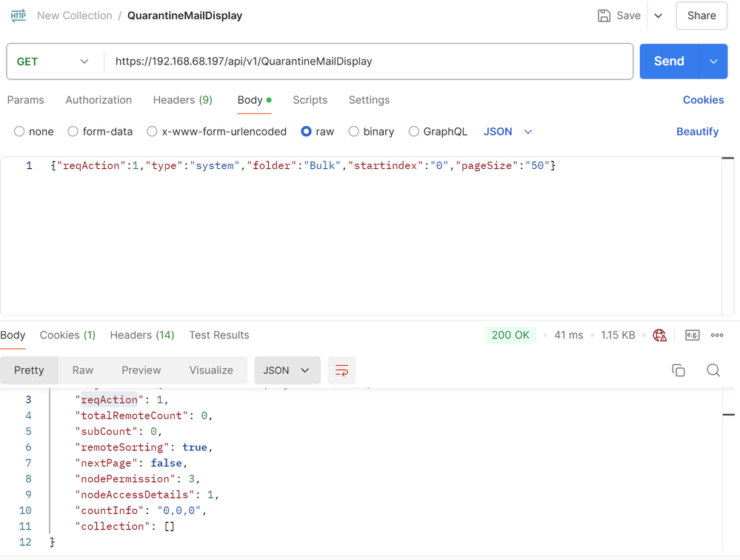Switch to the Authorization tab
Image resolution: width=740 pixels, height=560 pixels.
pos(99,100)
